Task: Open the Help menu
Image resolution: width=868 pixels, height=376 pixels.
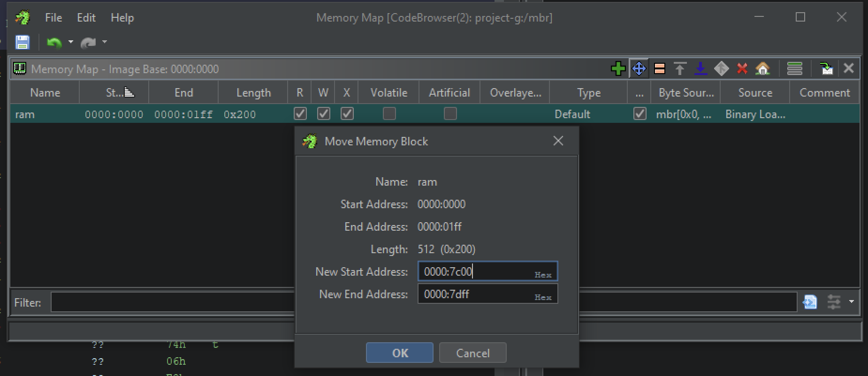Action: (x=122, y=18)
